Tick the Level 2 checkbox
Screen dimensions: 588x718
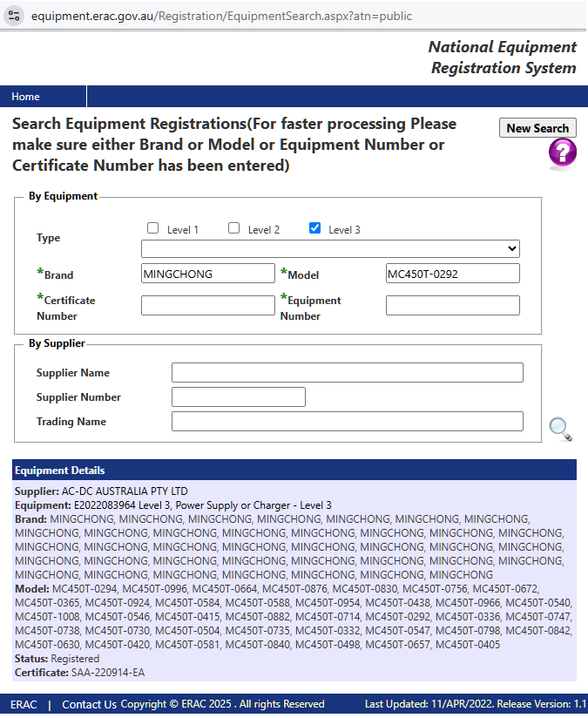pyautogui.click(x=234, y=228)
